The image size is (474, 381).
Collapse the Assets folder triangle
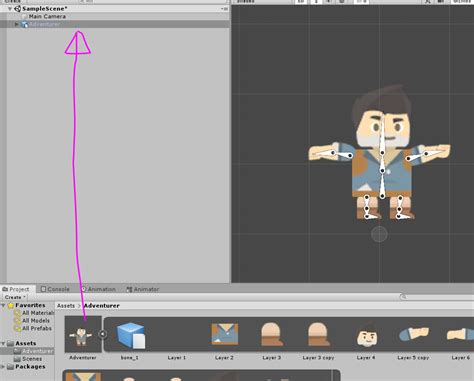tap(3, 343)
